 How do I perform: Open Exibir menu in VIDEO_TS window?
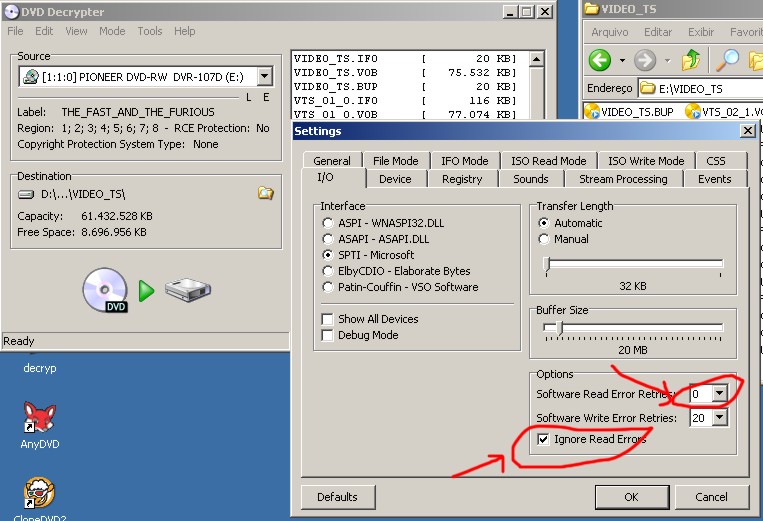click(701, 32)
